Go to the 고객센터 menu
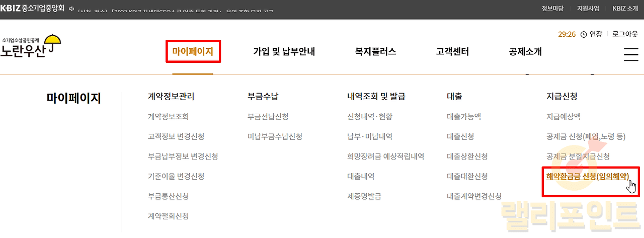 (x=452, y=52)
